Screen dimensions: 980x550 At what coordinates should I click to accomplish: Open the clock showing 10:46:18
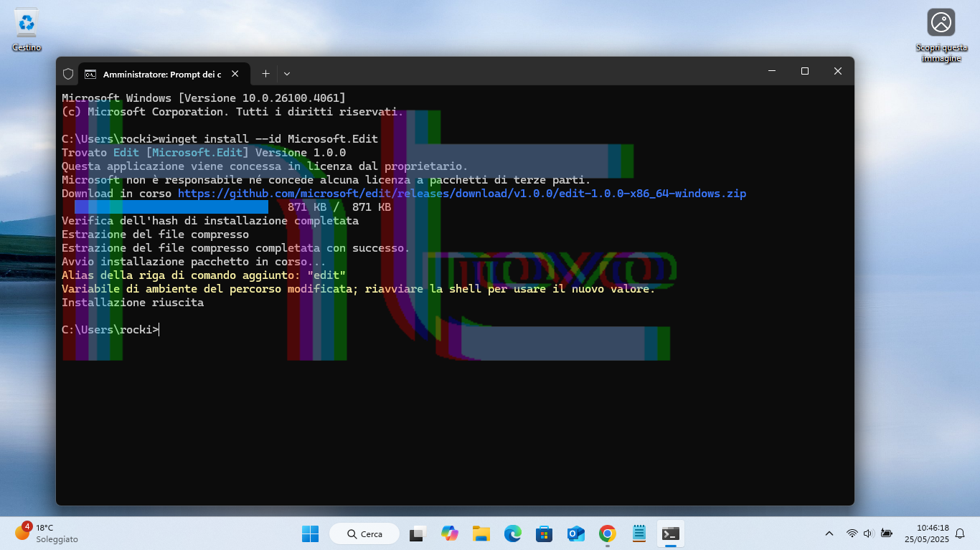(x=926, y=533)
